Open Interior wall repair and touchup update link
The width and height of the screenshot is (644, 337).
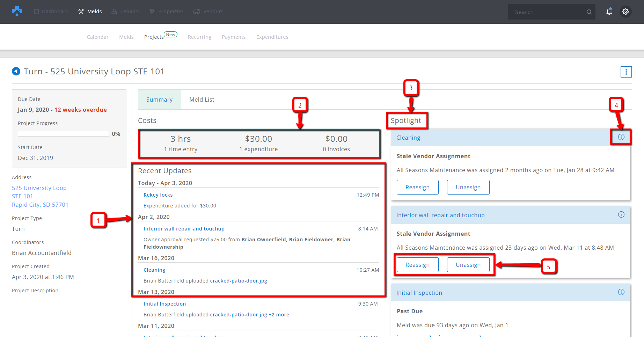184,229
